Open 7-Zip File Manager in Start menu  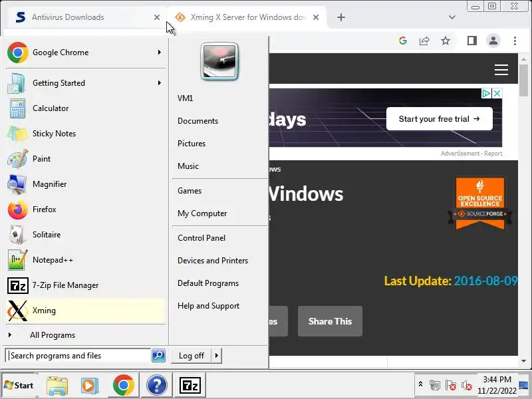coord(85,285)
